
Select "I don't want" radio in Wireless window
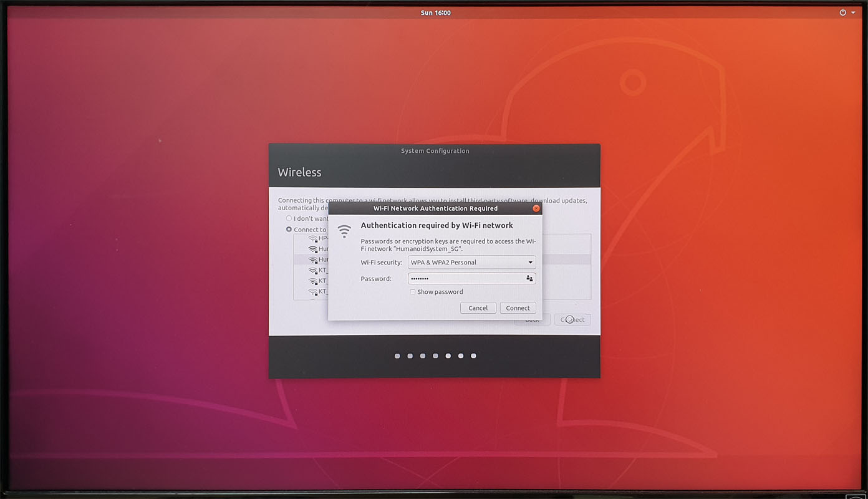tap(289, 218)
